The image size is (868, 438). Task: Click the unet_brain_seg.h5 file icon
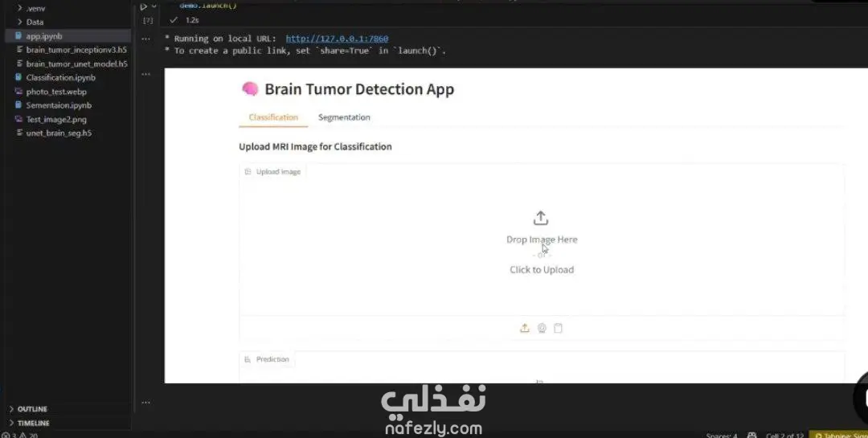pos(19,133)
